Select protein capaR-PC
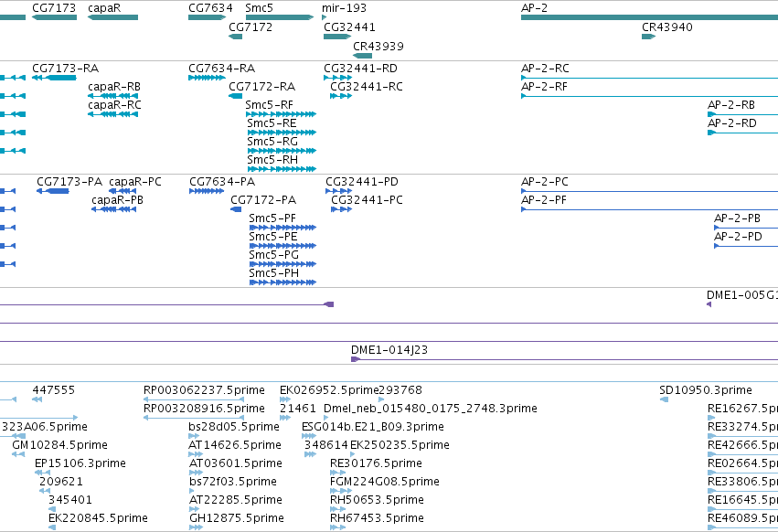 click(x=123, y=191)
